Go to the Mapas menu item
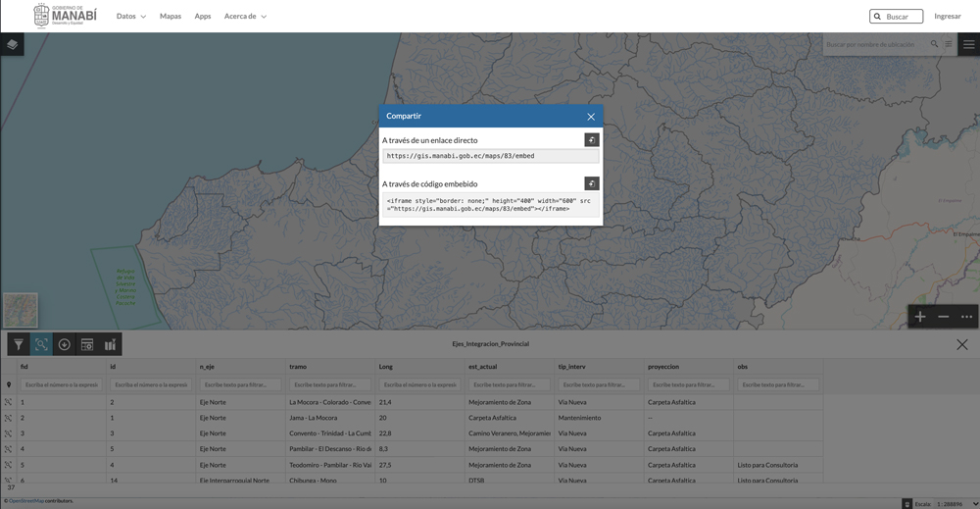 171,17
